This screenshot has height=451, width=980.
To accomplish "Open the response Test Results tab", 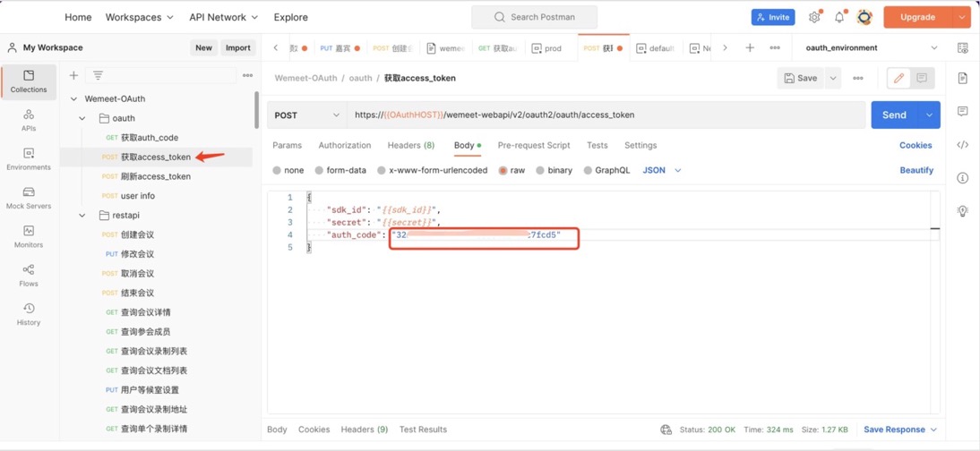I will (x=423, y=430).
